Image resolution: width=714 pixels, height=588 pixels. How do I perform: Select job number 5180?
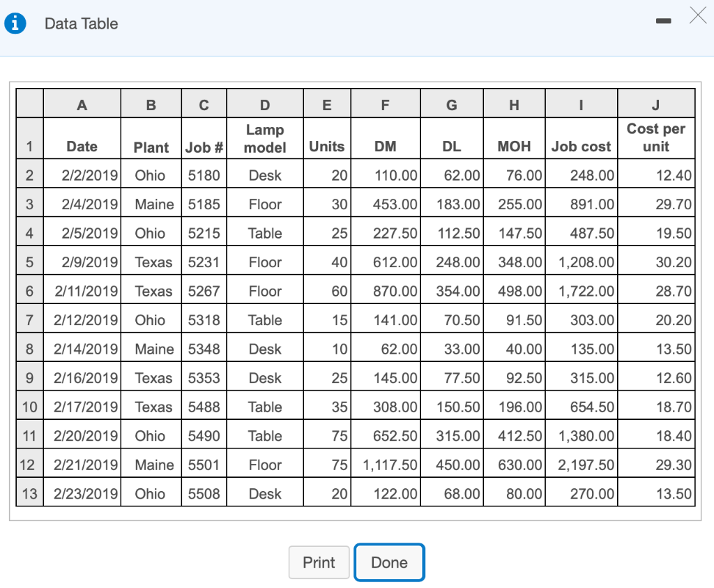(204, 174)
